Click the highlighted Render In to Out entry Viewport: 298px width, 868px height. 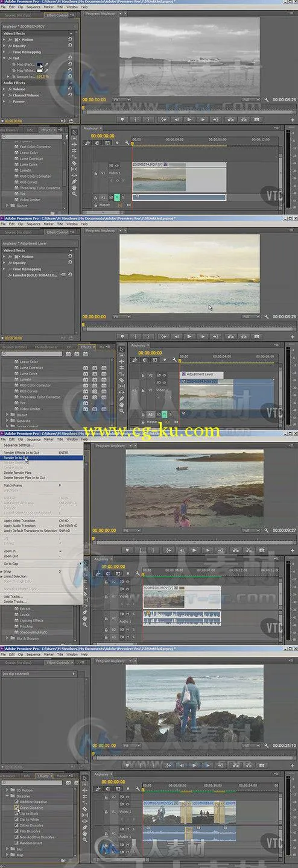42,458
